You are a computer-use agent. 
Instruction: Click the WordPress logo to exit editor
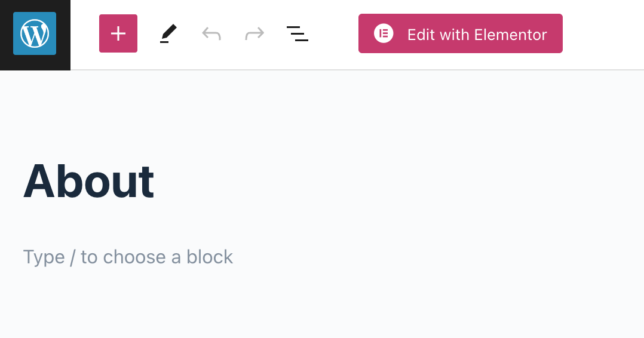tap(35, 34)
